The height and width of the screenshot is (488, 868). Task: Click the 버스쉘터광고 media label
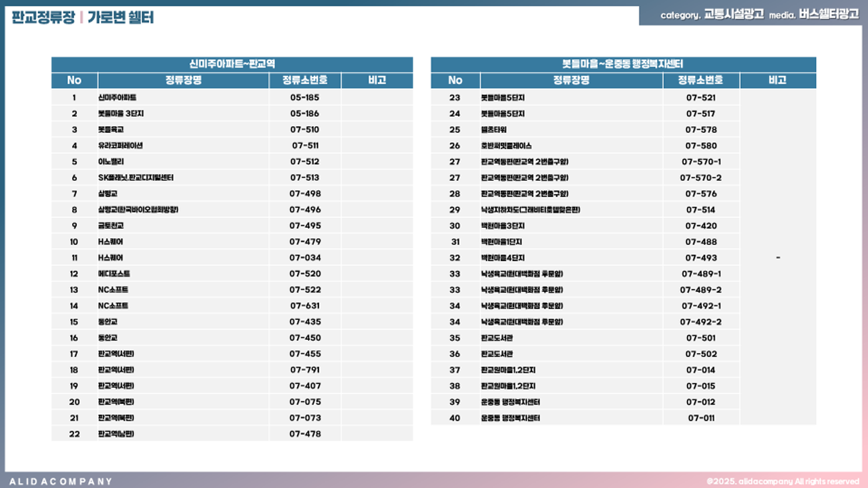[829, 15]
